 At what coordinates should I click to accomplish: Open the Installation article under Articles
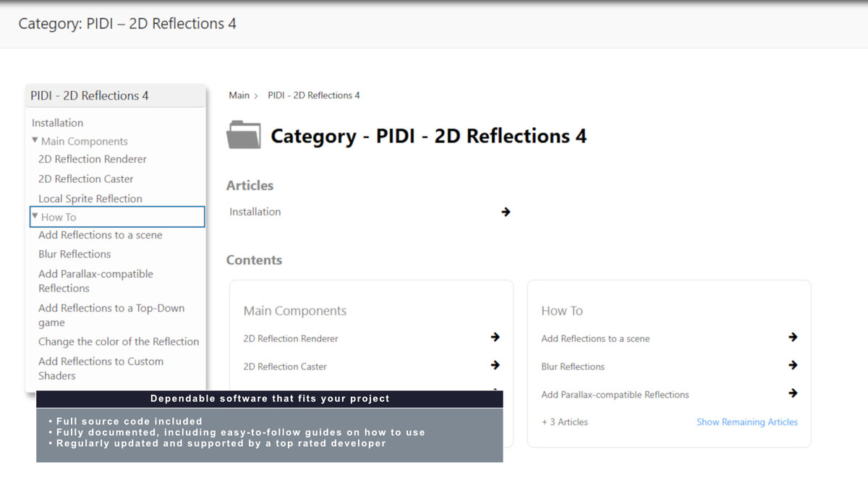point(255,212)
